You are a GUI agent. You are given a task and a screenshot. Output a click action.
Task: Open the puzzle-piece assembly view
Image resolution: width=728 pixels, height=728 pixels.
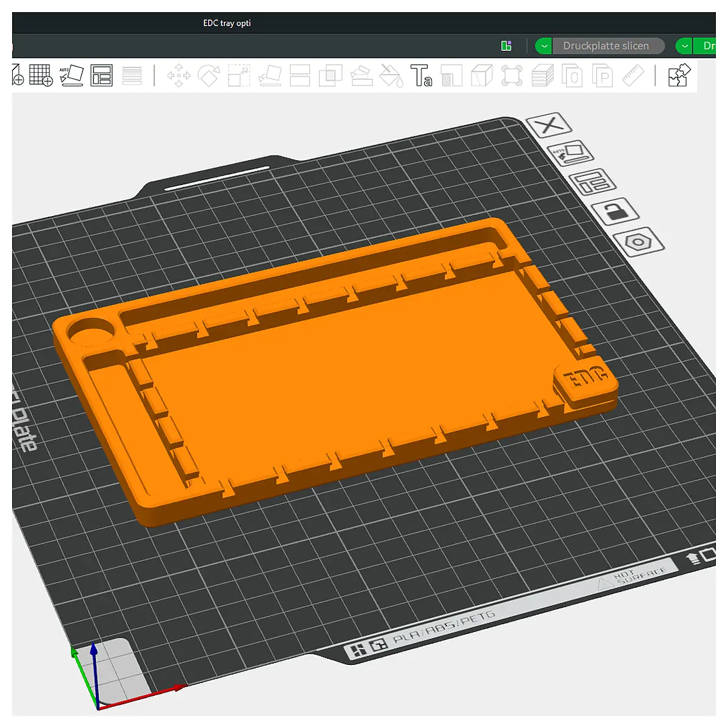[679, 76]
